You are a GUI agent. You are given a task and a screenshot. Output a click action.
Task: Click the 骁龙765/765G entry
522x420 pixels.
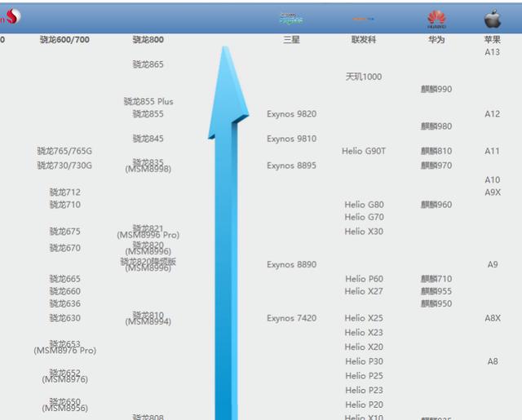(x=64, y=151)
